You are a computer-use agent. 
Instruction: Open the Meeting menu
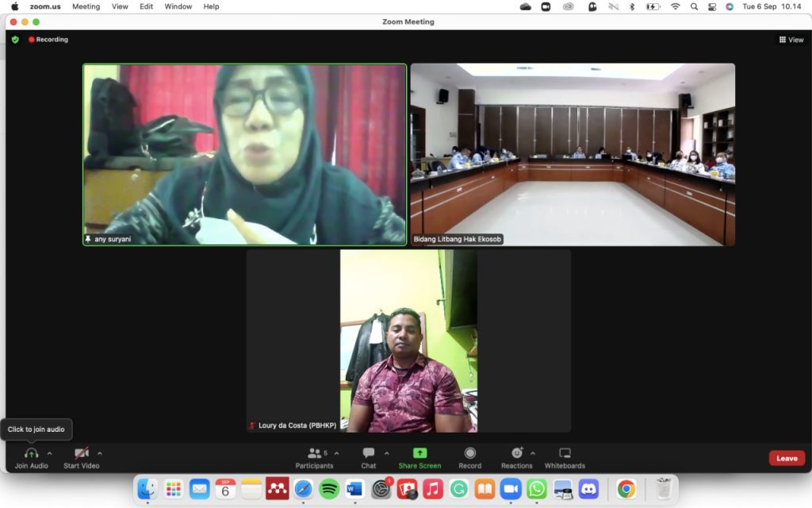(86, 6)
